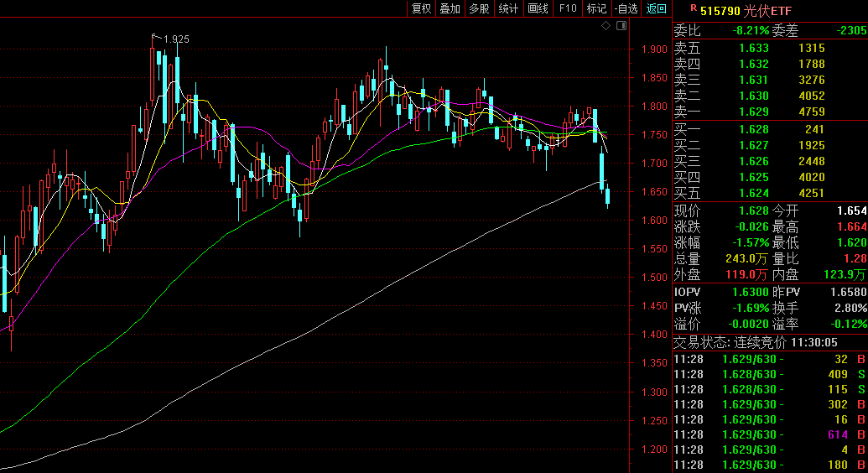This screenshot has height=473, width=868.
Task: Select 卖五 price 1.633 row
Action: click(770, 48)
